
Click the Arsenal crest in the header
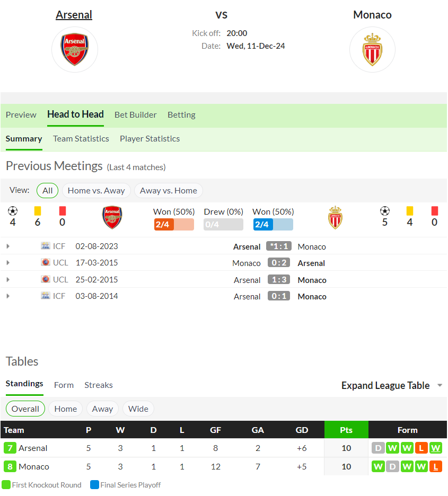(x=75, y=49)
